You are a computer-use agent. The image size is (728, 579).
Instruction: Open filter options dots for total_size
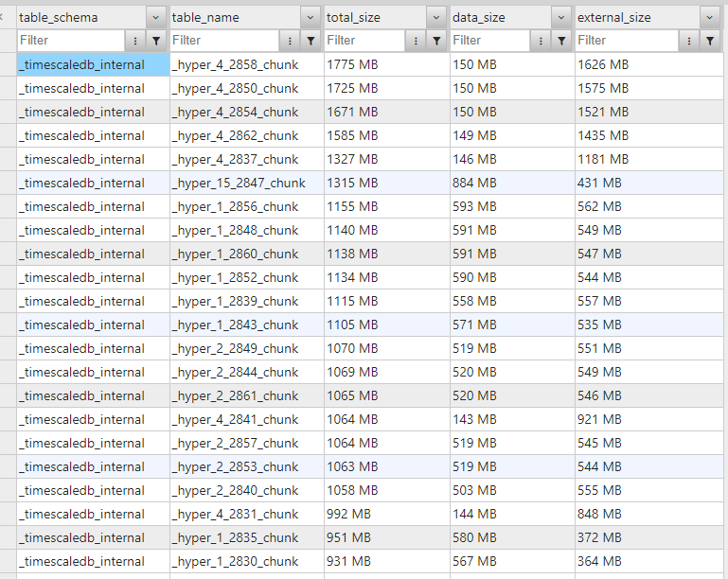[x=416, y=41]
